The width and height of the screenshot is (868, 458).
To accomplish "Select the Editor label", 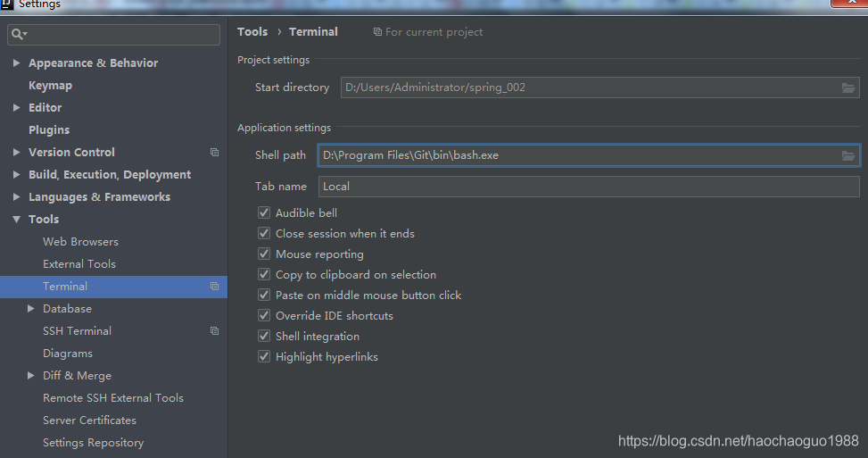I will 45,107.
